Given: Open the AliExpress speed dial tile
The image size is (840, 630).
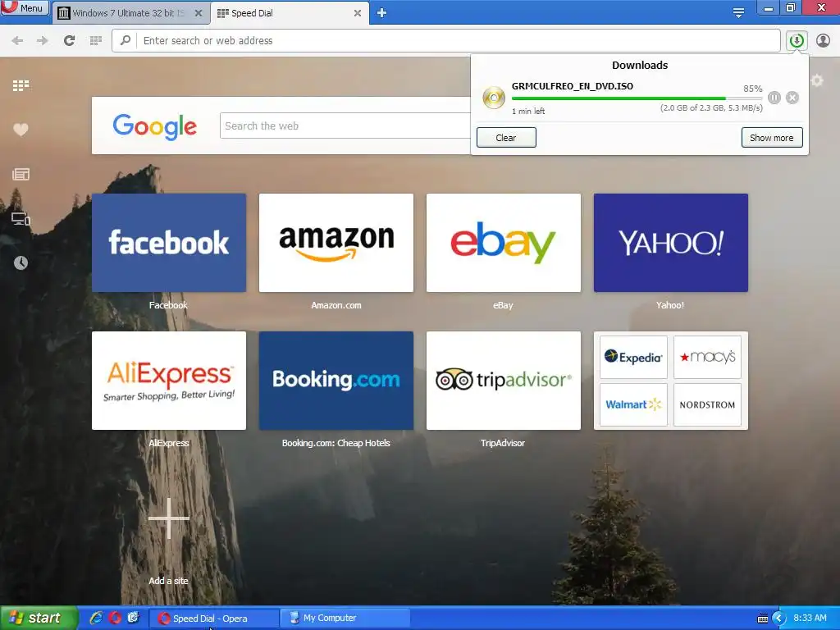Looking at the screenshot, I should [169, 381].
